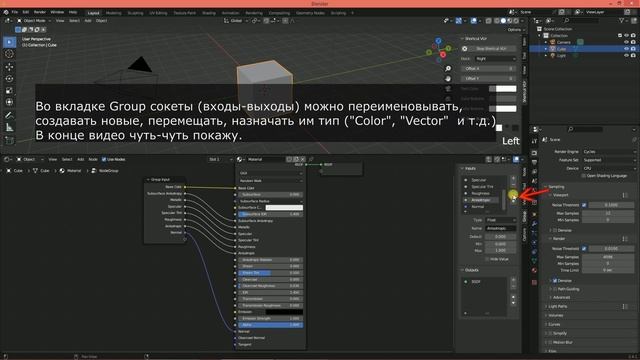The image size is (640, 360).
Task: Toggle Open Shading Language checkbox
Action: tap(584, 176)
